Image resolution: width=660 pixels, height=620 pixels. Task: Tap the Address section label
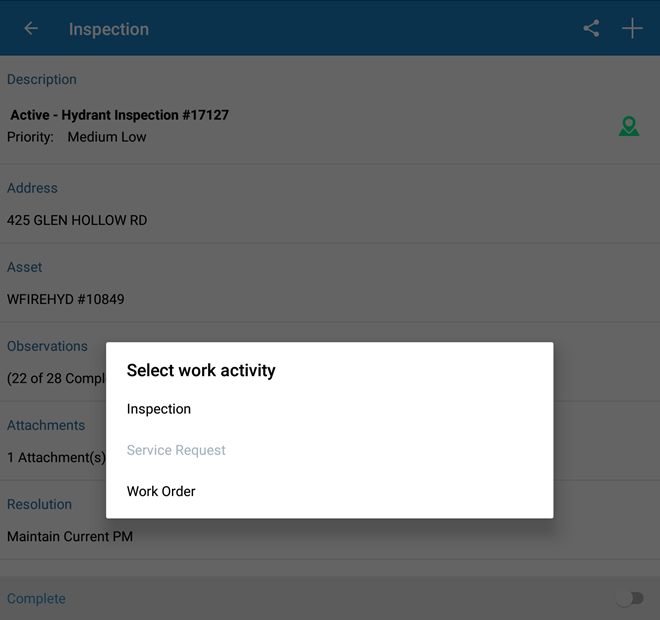(x=32, y=188)
